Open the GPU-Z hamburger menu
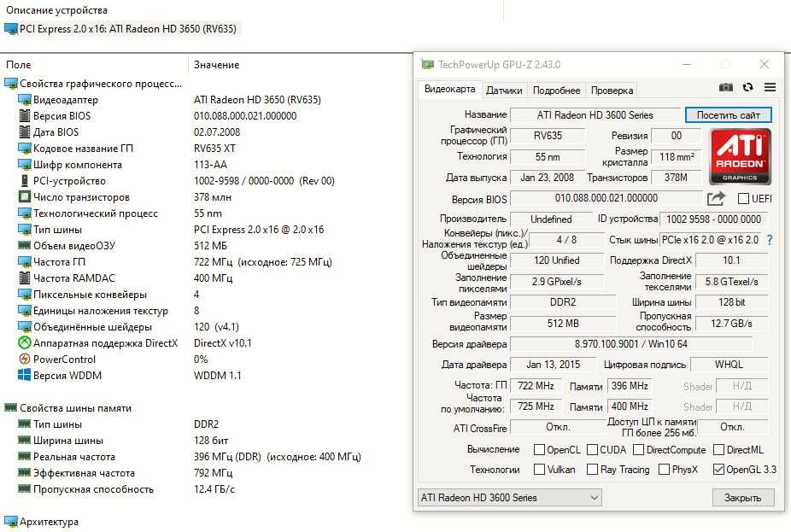This screenshot has width=791, height=532. click(770, 87)
